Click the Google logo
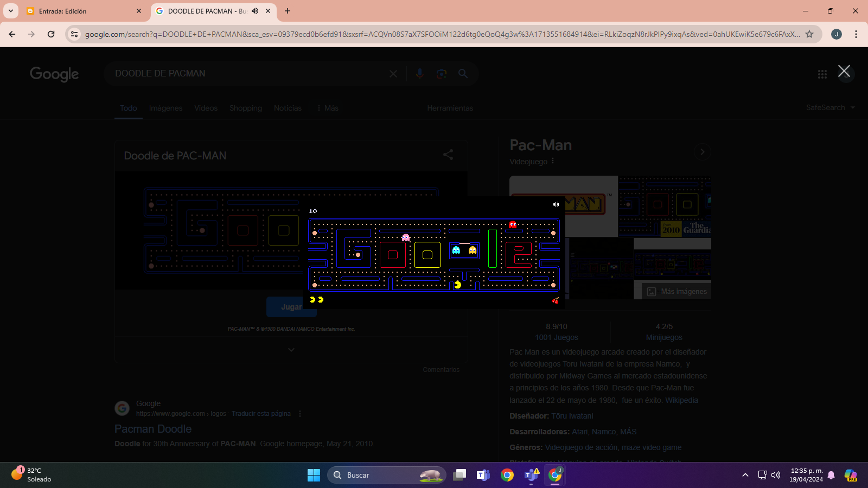868x488 pixels. coord(54,74)
